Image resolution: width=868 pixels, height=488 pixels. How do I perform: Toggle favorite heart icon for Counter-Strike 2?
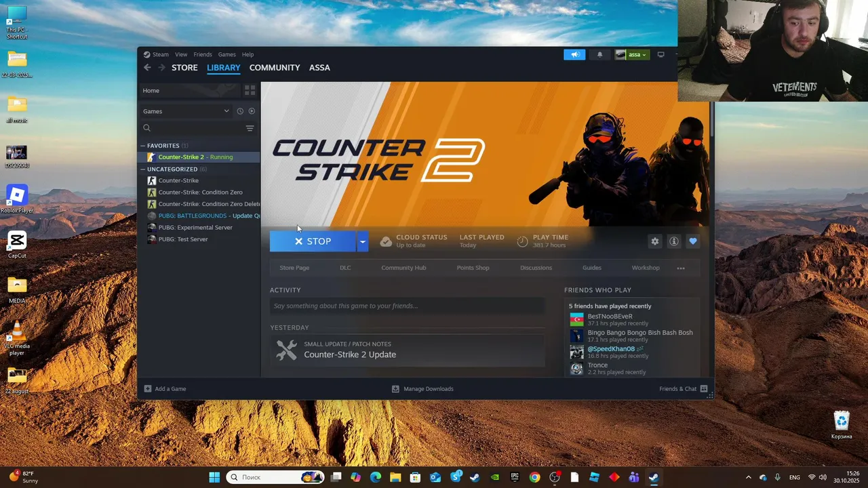[x=693, y=241]
